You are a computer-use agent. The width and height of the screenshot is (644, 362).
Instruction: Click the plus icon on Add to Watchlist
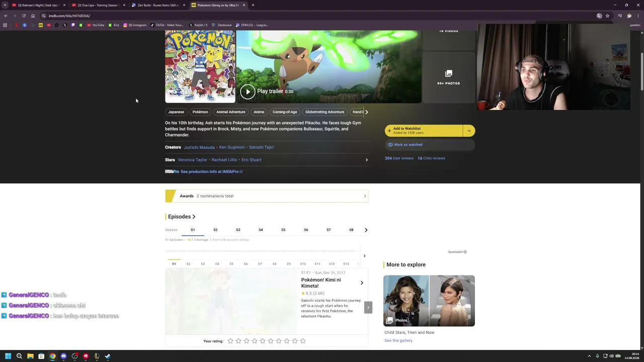click(389, 131)
